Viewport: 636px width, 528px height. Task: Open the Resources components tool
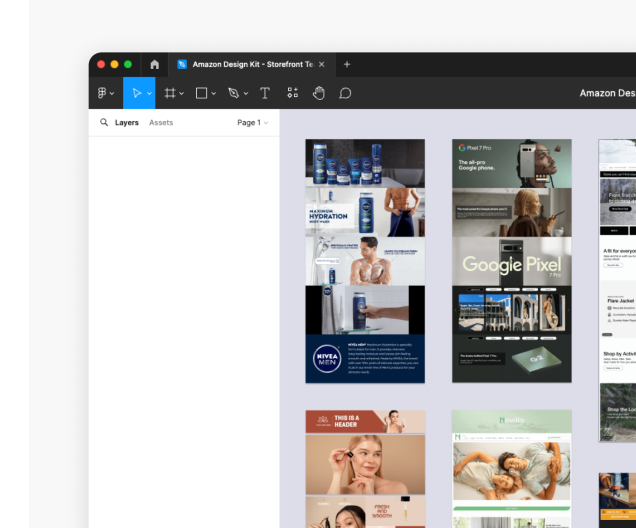(x=292, y=93)
